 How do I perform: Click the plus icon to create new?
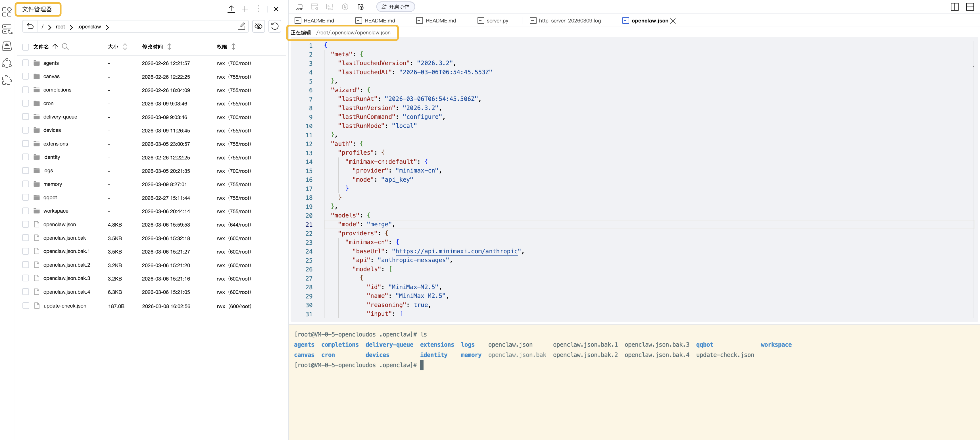click(x=245, y=9)
